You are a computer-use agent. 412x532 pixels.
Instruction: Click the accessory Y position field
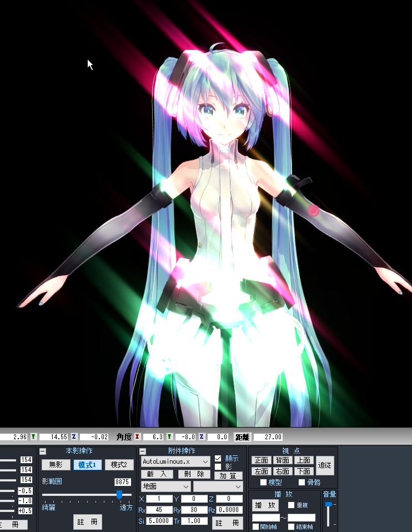coord(194,499)
